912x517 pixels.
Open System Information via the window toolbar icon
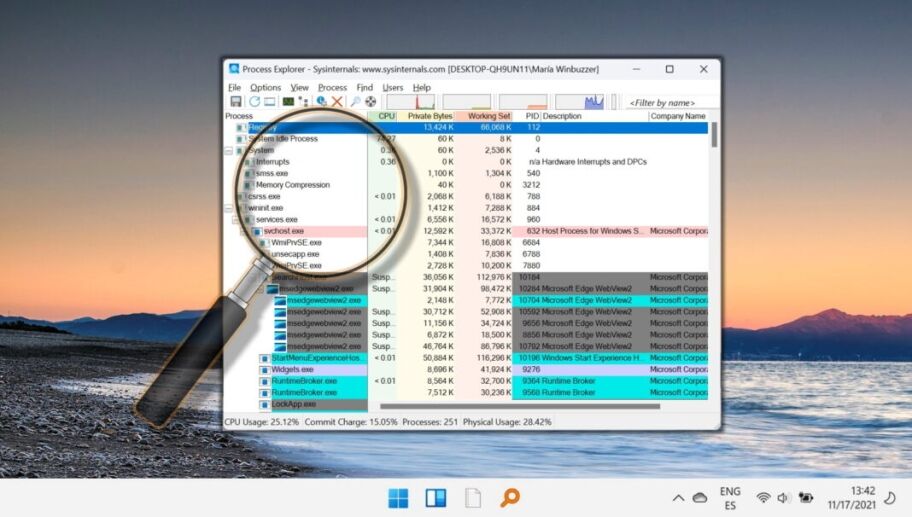click(269, 102)
